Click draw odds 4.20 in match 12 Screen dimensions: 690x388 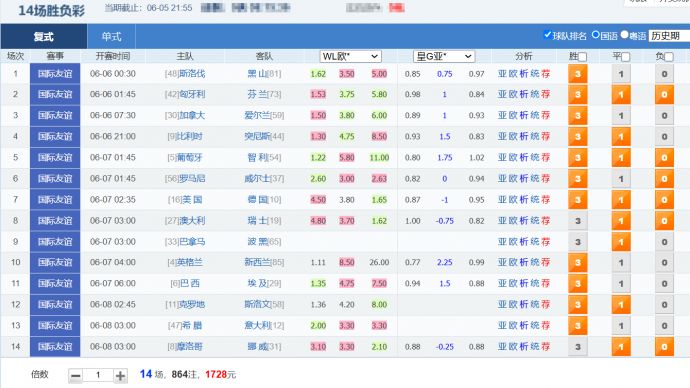point(347,305)
